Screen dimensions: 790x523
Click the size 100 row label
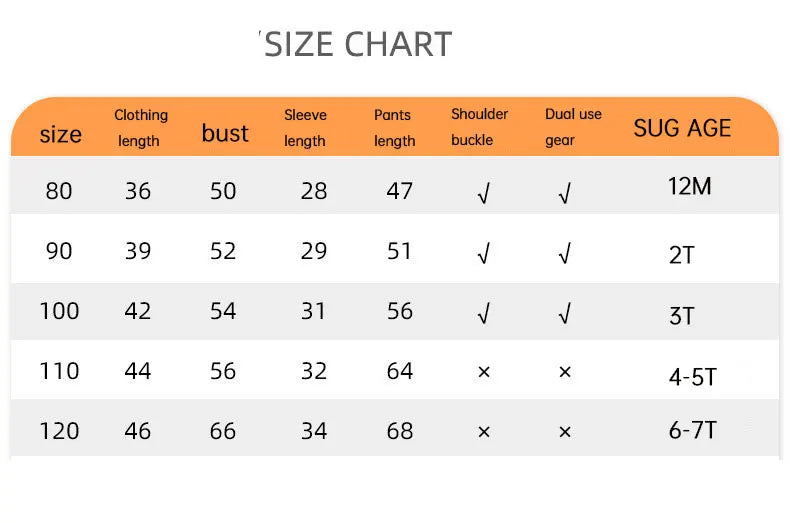(x=59, y=311)
